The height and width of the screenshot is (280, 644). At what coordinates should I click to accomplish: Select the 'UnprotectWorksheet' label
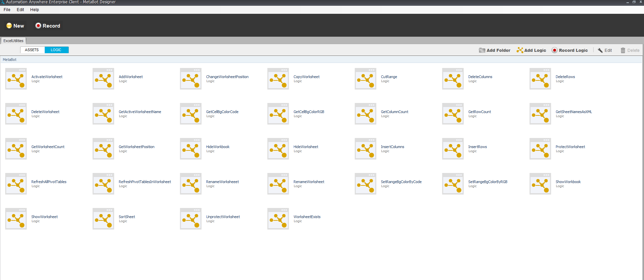click(223, 217)
